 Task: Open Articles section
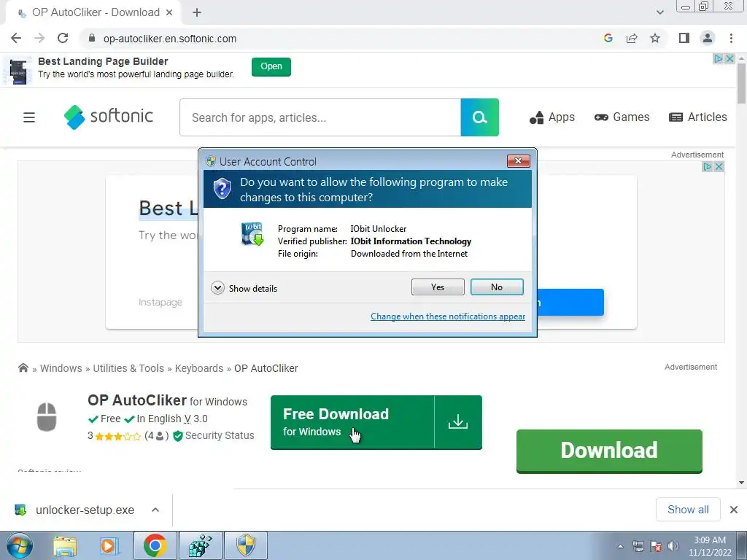click(698, 117)
